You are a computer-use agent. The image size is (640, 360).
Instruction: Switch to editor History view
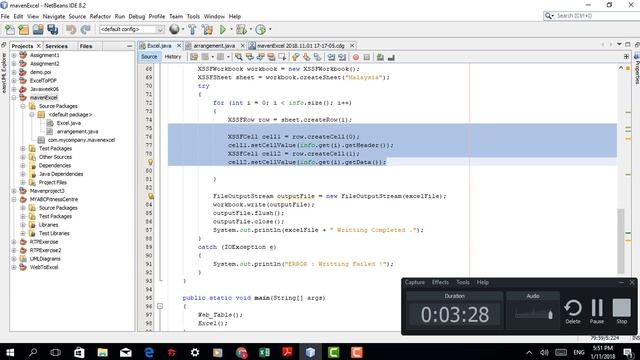pyautogui.click(x=173, y=57)
